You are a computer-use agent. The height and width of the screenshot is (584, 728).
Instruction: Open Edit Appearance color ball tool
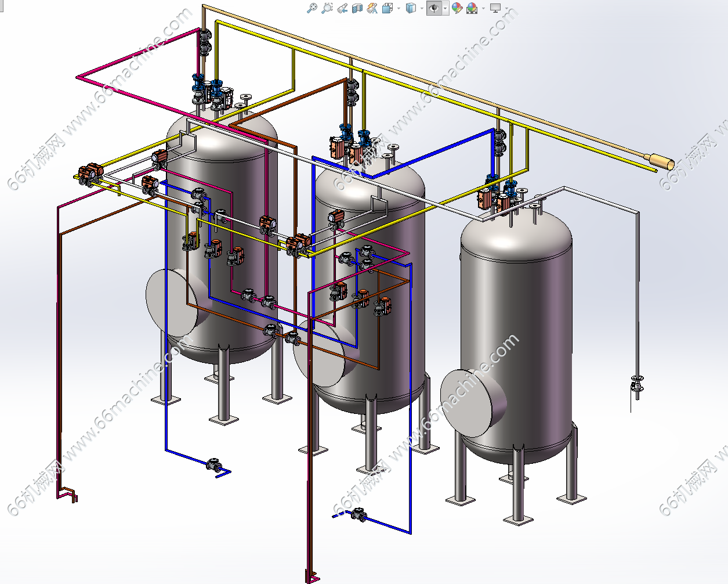point(457,8)
